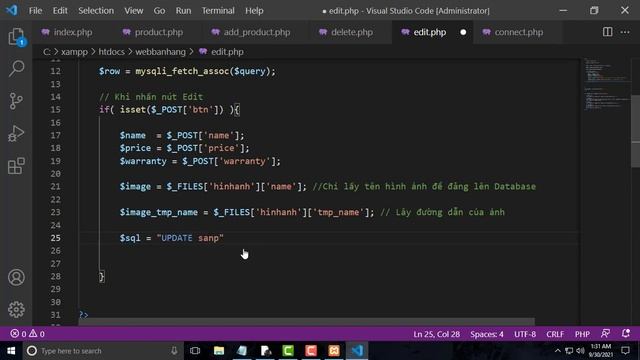640x360 pixels.
Task: Switch to Visual Studio Code taskbar icon
Action: coord(357,351)
